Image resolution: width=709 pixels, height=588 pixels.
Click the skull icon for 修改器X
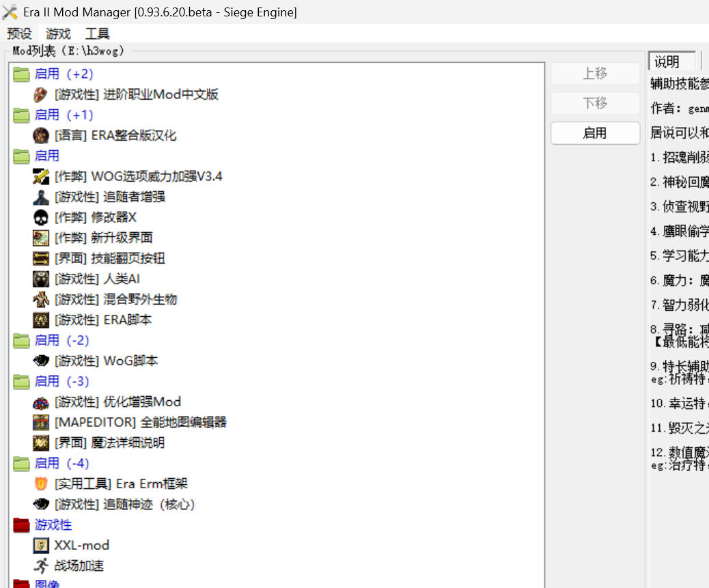tap(41, 217)
